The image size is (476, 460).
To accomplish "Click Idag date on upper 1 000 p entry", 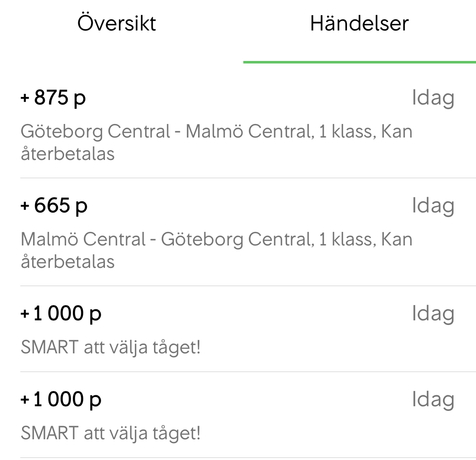I will click(x=433, y=314).
